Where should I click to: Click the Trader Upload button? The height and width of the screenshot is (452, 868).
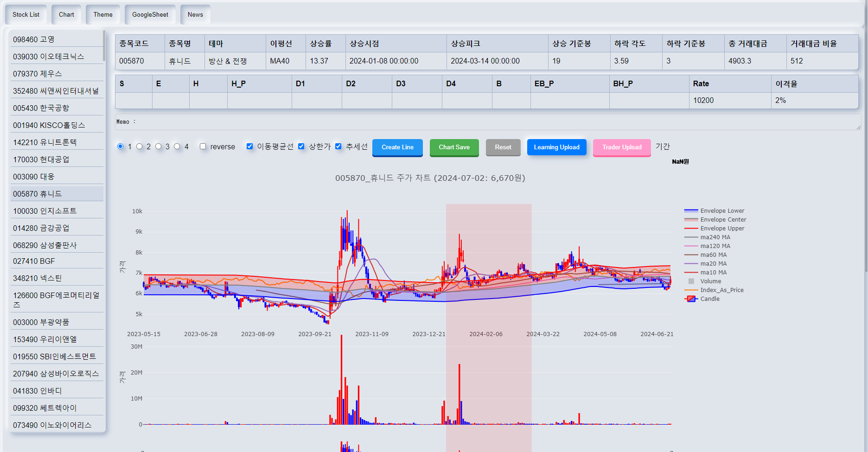(621, 147)
